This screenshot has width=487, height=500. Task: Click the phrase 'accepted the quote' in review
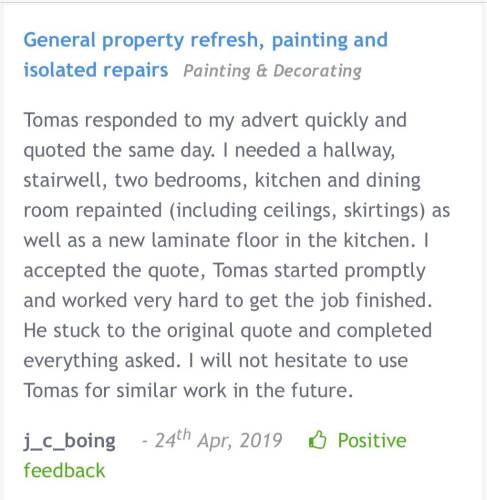111,270
